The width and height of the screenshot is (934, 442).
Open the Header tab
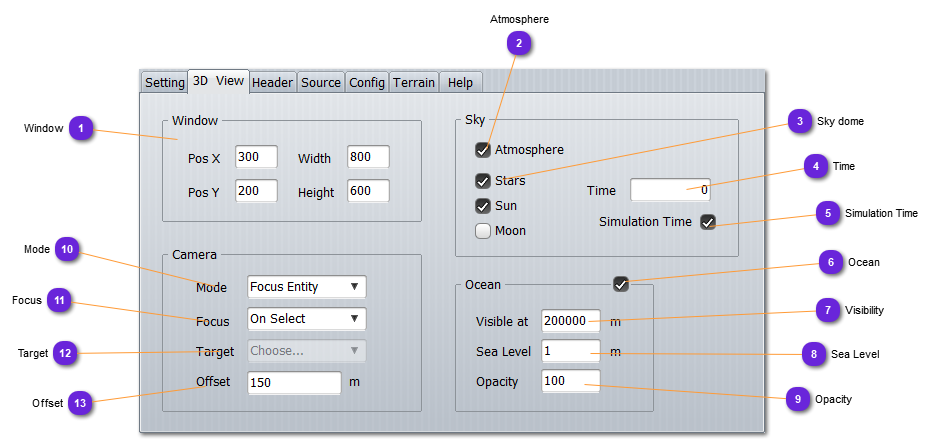[x=272, y=83]
